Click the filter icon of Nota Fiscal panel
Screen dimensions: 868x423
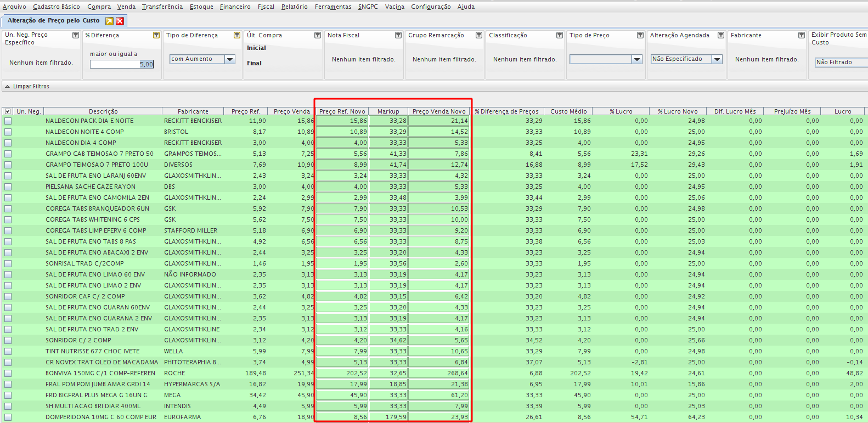[x=398, y=35]
